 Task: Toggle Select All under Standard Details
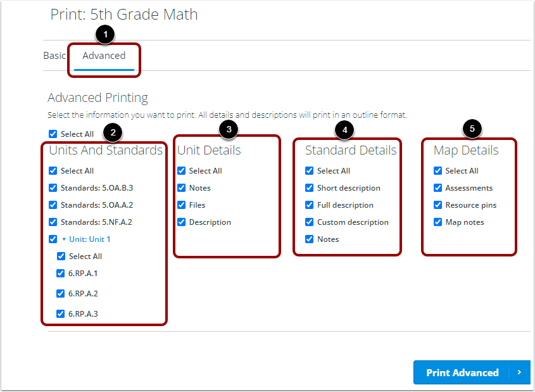point(310,170)
